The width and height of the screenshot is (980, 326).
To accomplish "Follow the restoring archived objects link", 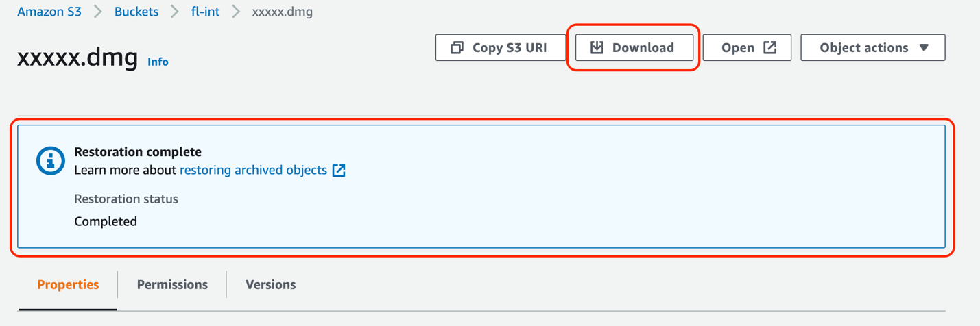I will (x=253, y=170).
